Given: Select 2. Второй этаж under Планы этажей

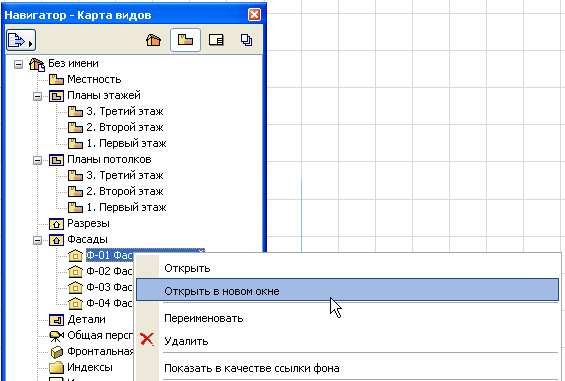Looking at the screenshot, I should pos(125,127).
